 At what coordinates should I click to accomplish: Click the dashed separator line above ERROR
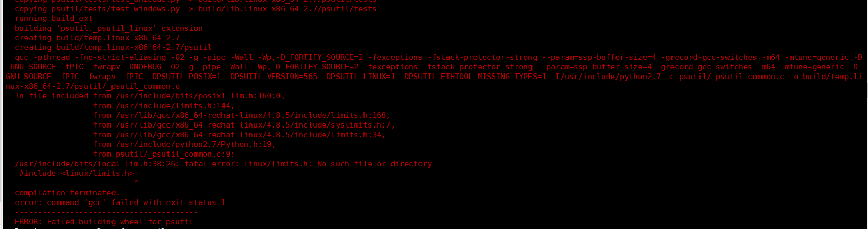pos(106,212)
